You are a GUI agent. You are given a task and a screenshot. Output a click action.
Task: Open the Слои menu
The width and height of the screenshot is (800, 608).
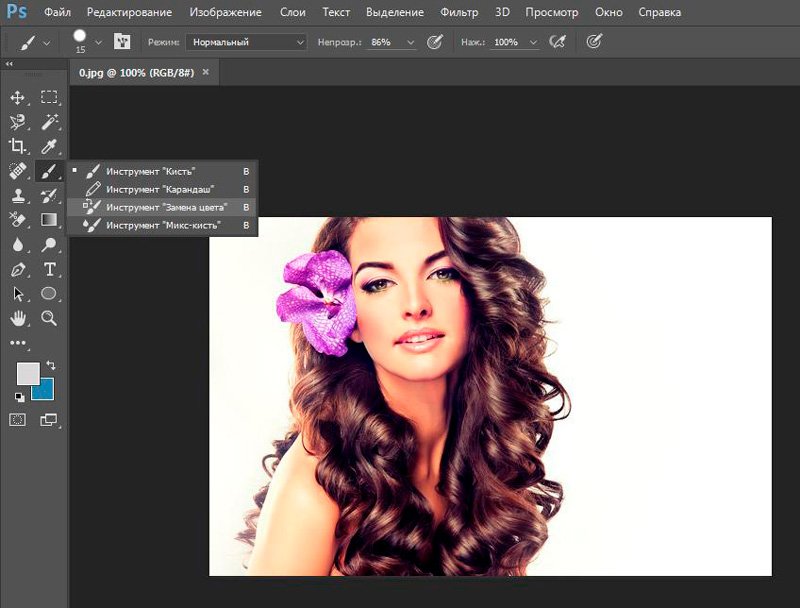click(x=292, y=13)
